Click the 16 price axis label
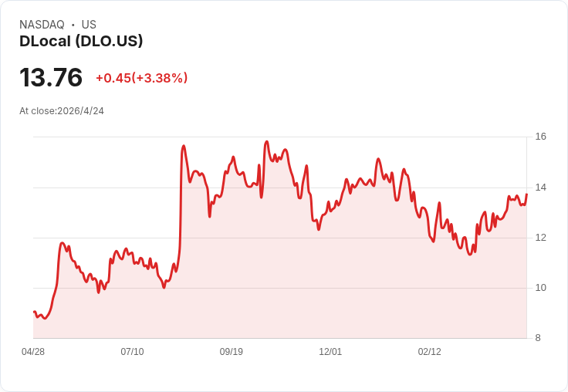Screen dimensions: 568x392 540,137
